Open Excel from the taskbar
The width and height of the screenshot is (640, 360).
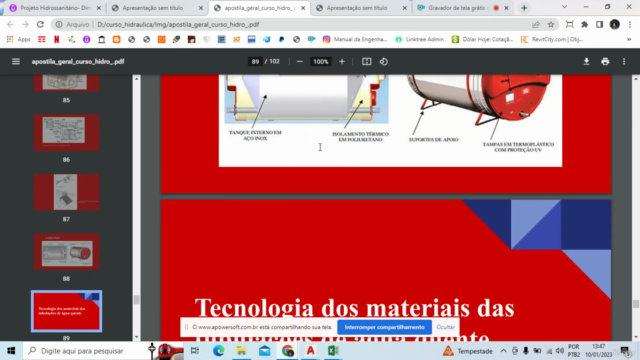tap(333, 351)
